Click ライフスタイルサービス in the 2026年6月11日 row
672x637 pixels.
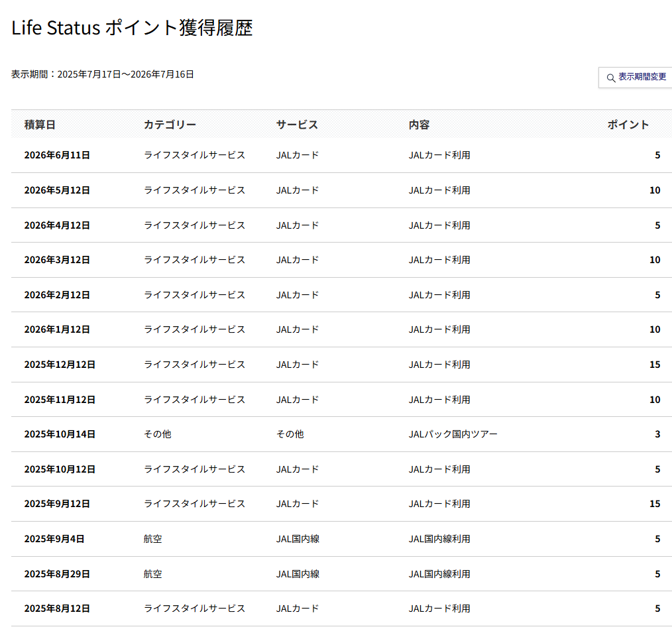pyautogui.click(x=194, y=155)
